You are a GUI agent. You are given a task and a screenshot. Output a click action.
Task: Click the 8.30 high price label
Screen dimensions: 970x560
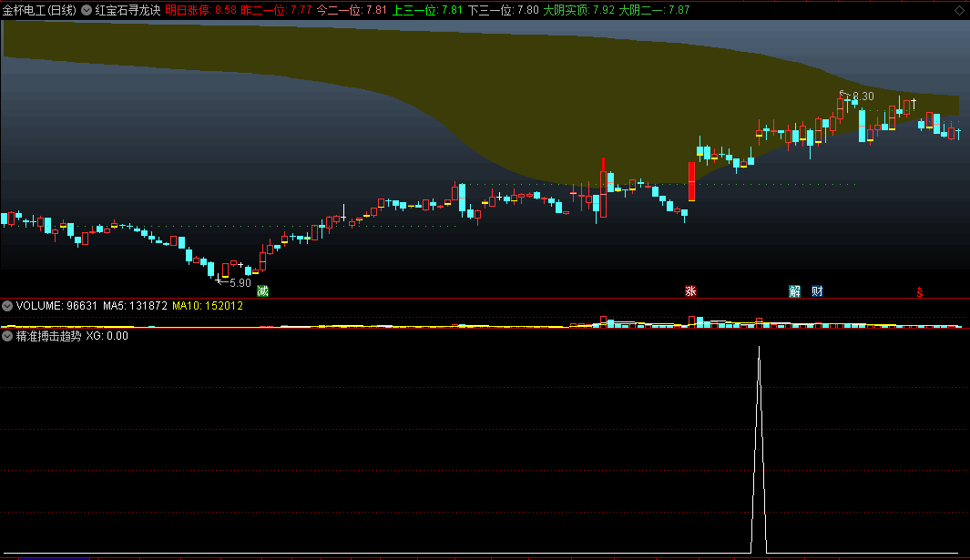coord(863,97)
